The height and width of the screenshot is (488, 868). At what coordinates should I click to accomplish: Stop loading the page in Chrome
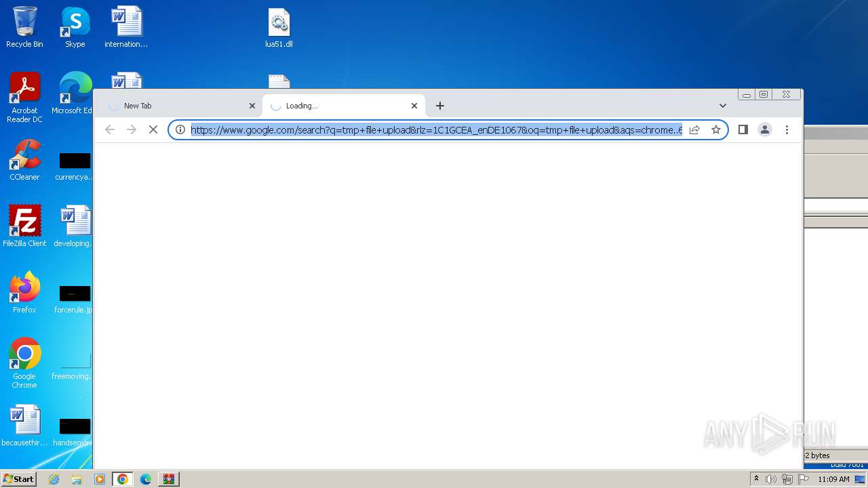point(153,129)
